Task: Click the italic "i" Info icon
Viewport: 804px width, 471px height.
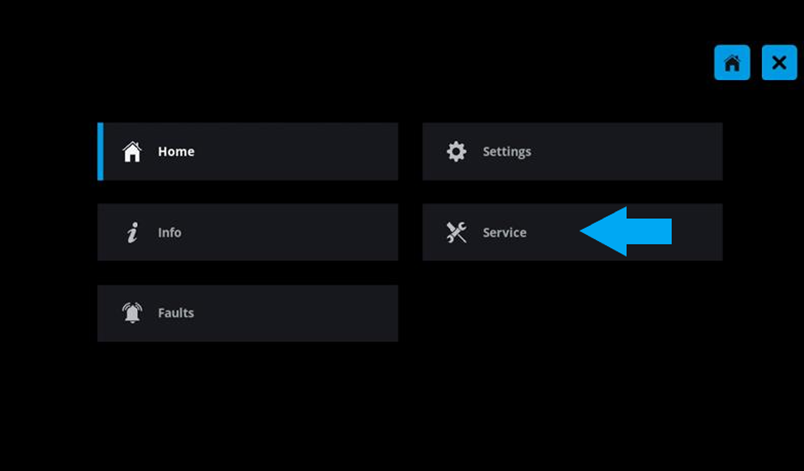Action: [132, 233]
